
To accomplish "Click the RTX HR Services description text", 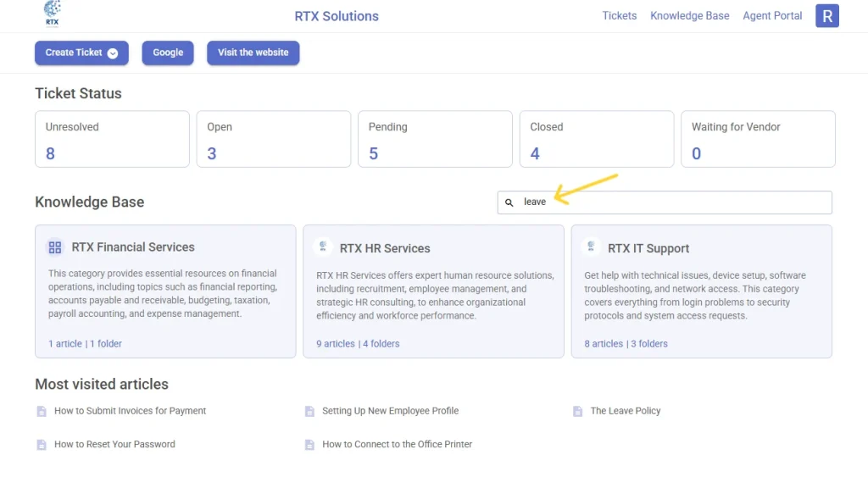I will pyautogui.click(x=435, y=296).
